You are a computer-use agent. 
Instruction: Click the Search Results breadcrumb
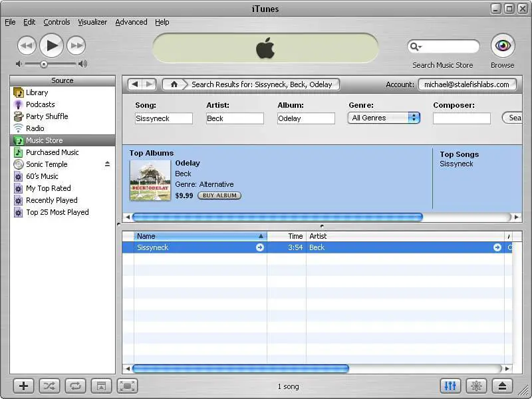(261, 84)
